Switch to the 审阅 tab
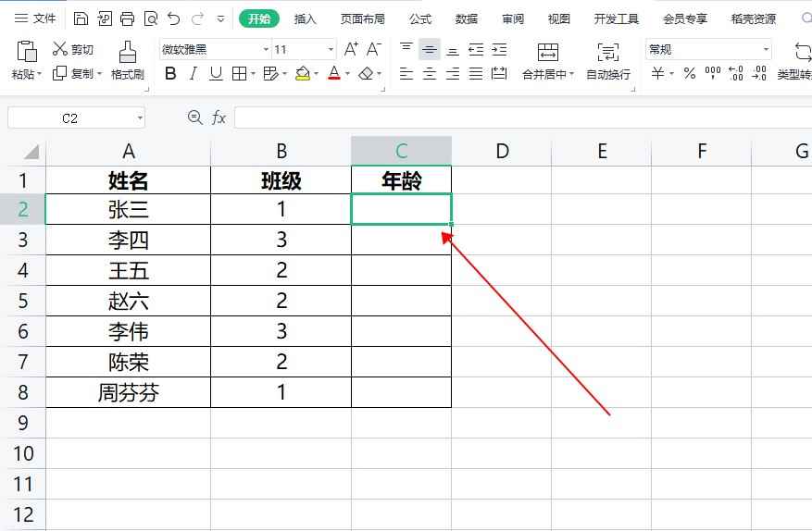This screenshot has width=812, height=531. [x=513, y=19]
